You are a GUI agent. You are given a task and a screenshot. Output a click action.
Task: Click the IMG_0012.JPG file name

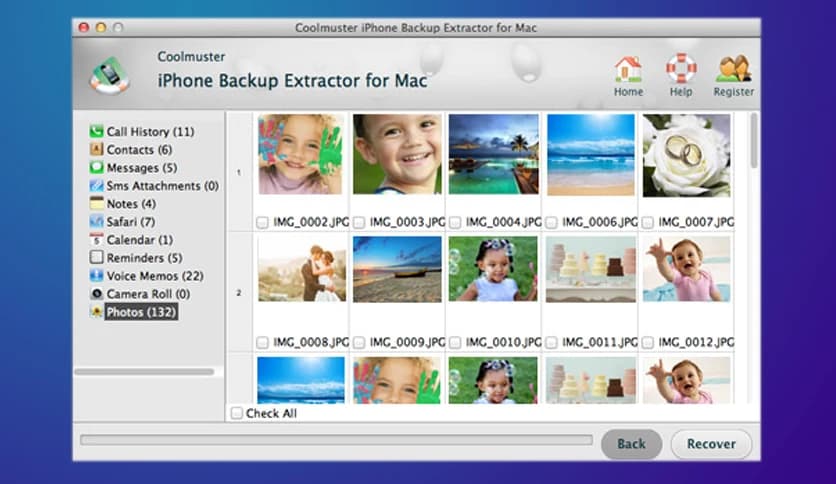pyautogui.click(x=696, y=342)
